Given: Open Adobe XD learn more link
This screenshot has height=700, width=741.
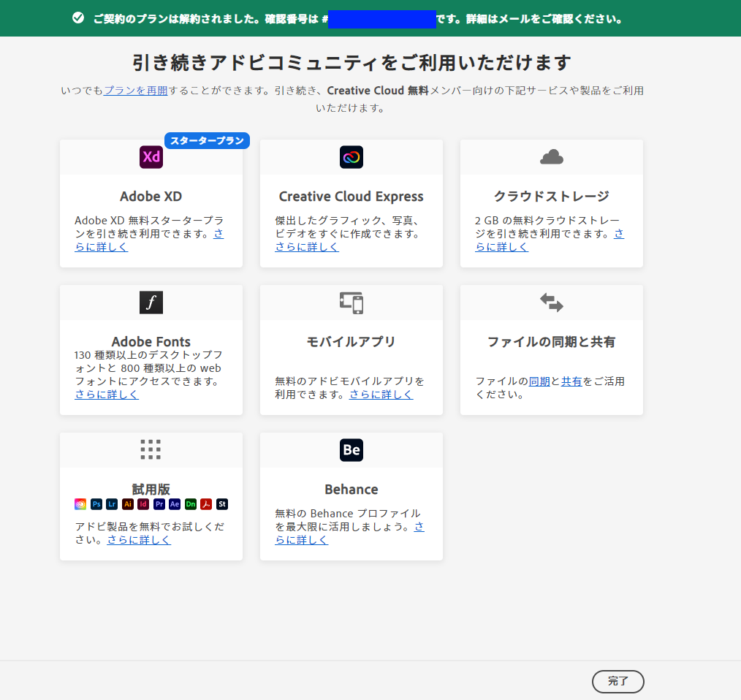Looking at the screenshot, I should click(101, 247).
